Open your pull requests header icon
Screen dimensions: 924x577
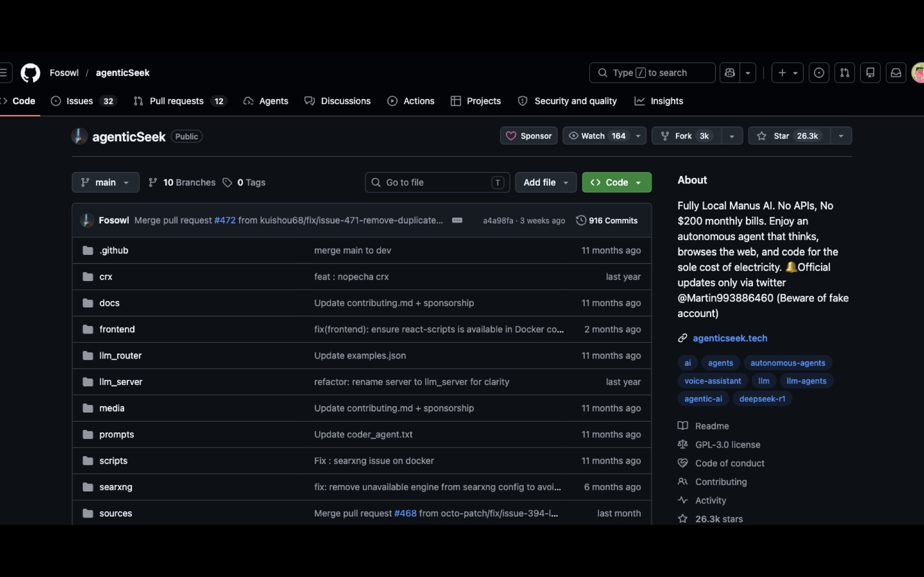844,73
